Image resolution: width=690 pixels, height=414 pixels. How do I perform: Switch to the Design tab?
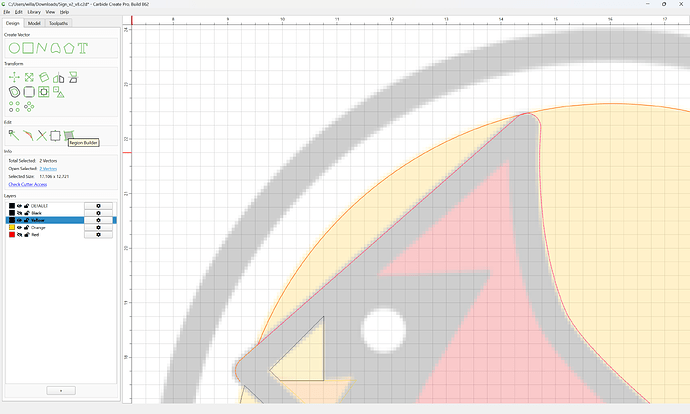[13, 23]
